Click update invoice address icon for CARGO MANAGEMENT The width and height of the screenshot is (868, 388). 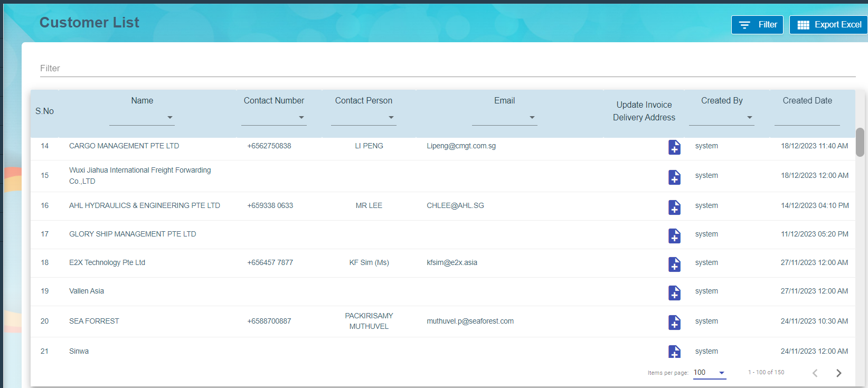pos(674,147)
